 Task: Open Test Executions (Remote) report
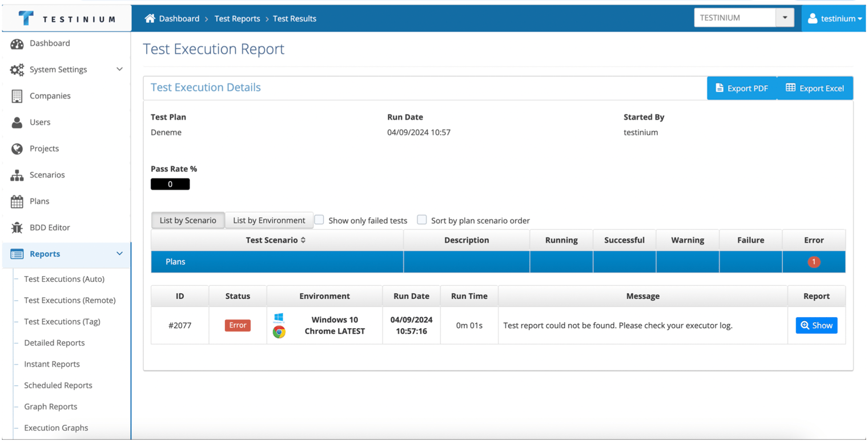pos(70,300)
